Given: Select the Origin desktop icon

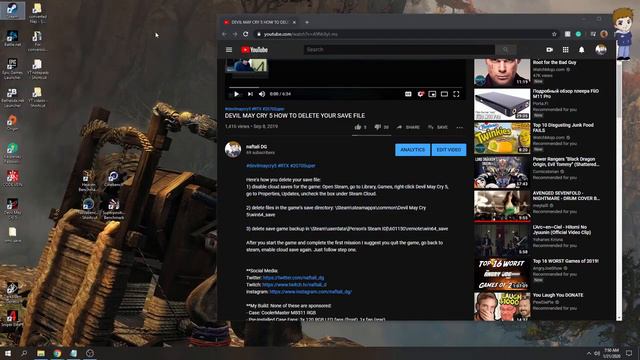Looking at the screenshot, I should (x=12, y=123).
